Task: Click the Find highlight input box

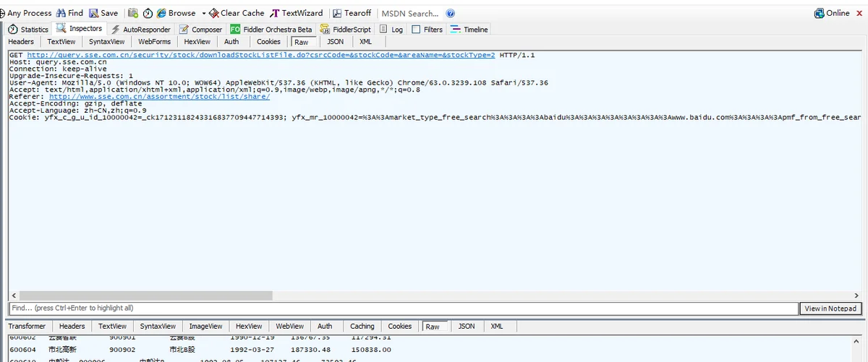Action: (x=404, y=309)
